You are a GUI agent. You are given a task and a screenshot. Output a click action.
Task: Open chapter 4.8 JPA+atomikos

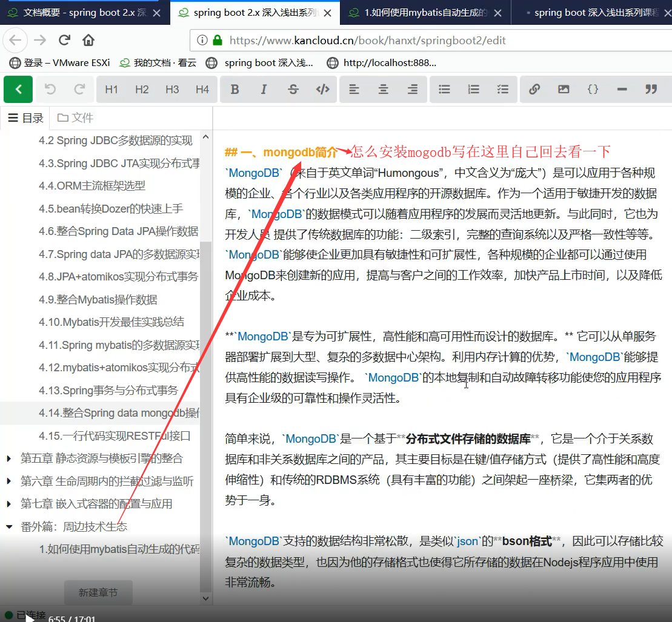pyautogui.click(x=118, y=277)
